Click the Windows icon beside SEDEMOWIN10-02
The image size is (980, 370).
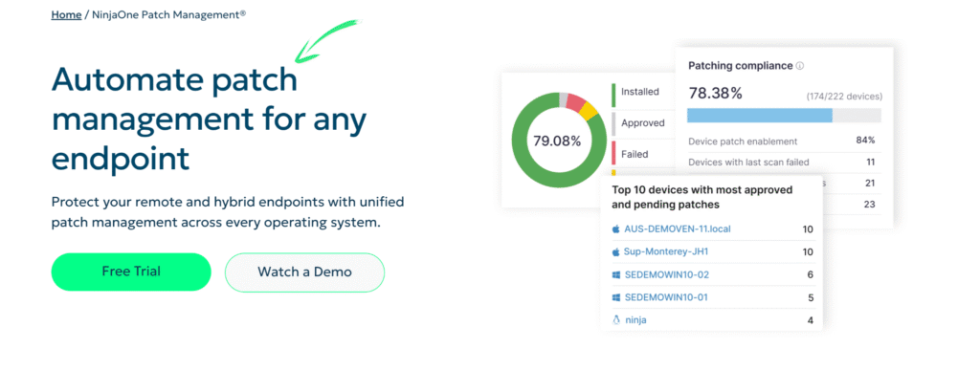[x=615, y=274]
